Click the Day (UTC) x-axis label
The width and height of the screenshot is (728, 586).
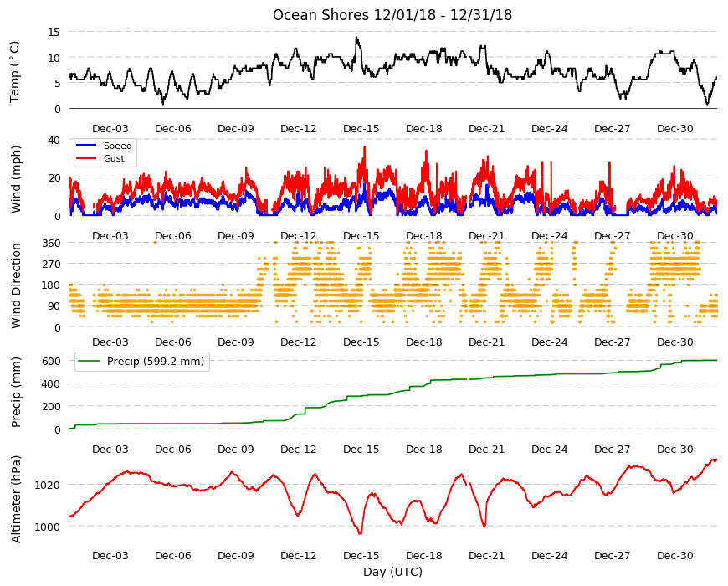tap(392, 572)
